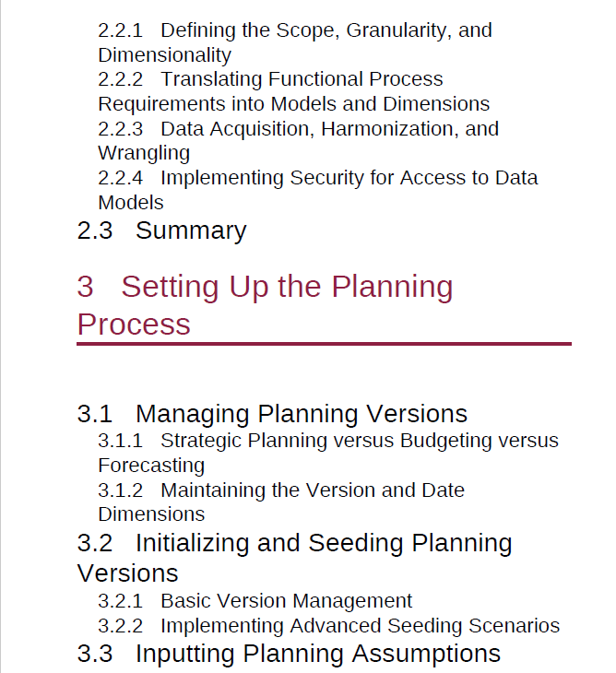Jump to 3.2.1 Basic Version Management

[255, 601]
